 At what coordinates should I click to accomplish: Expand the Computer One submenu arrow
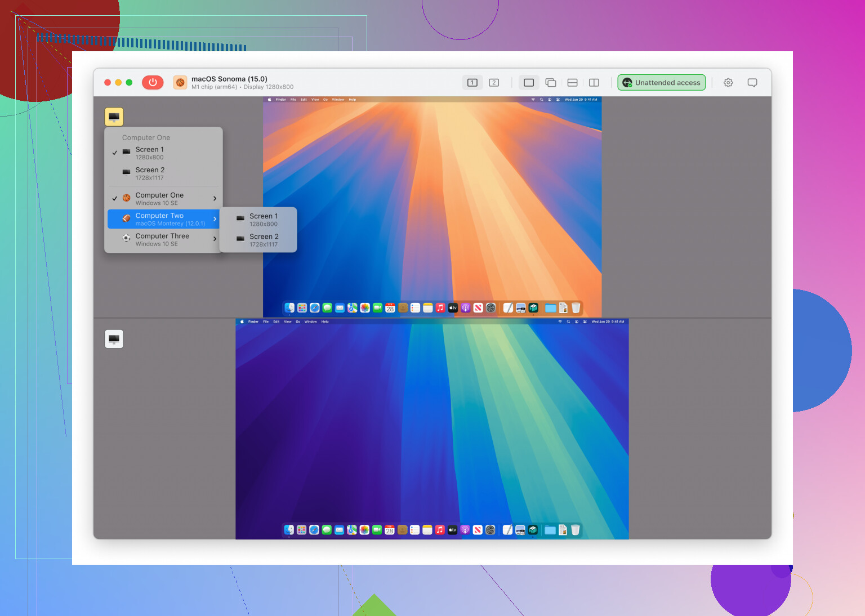[215, 199]
